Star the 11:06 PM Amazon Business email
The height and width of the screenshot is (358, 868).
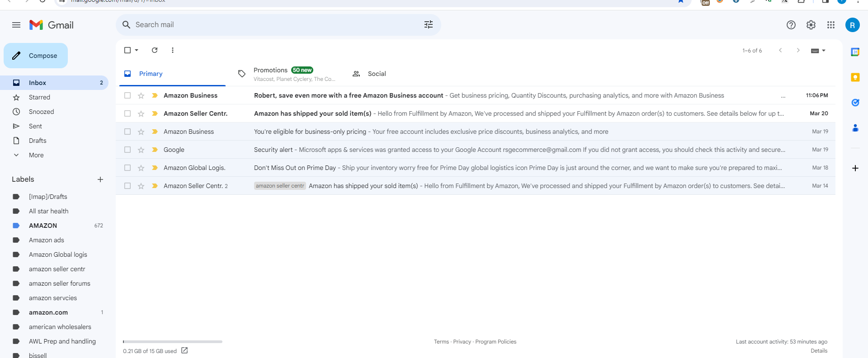tap(141, 95)
